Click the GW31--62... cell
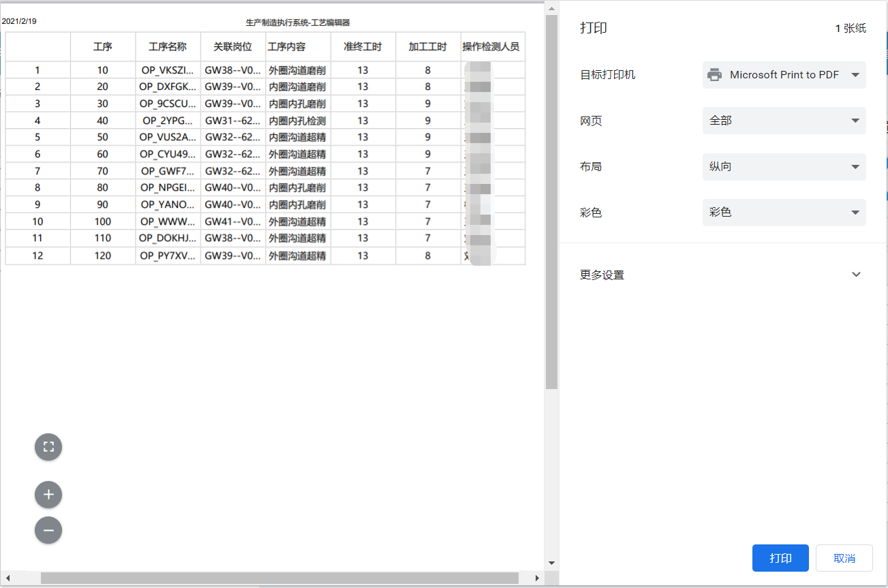This screenshot has height=588, width=888. [233, 121]
